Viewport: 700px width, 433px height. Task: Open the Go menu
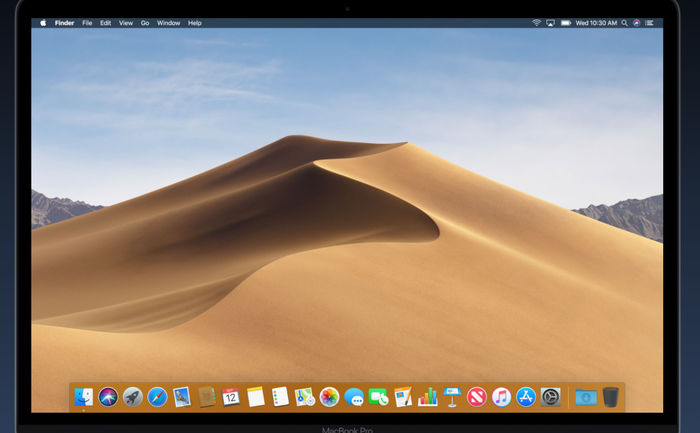pyautogui.click(x=145, y=22)
